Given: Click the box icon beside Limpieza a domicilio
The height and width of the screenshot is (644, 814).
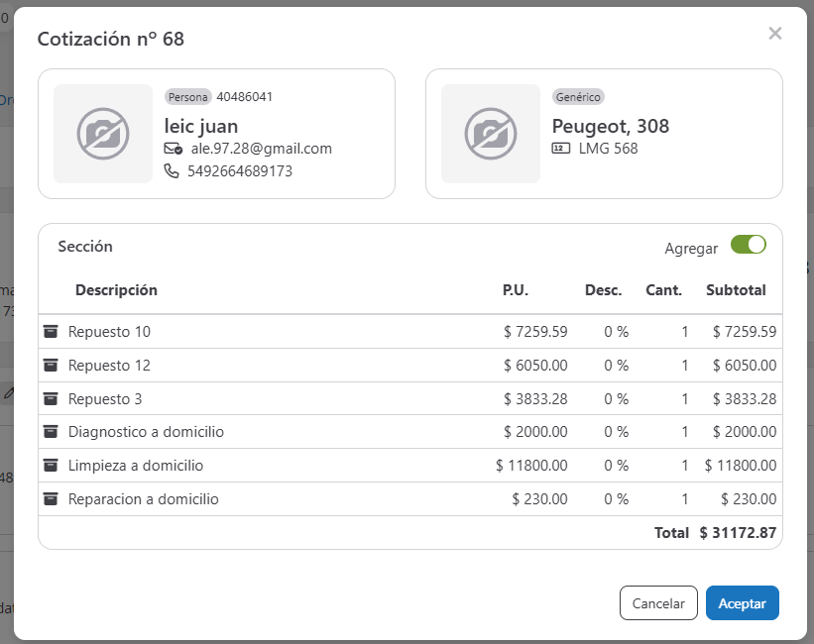Looking at the screenshot, I should point(51,465).
